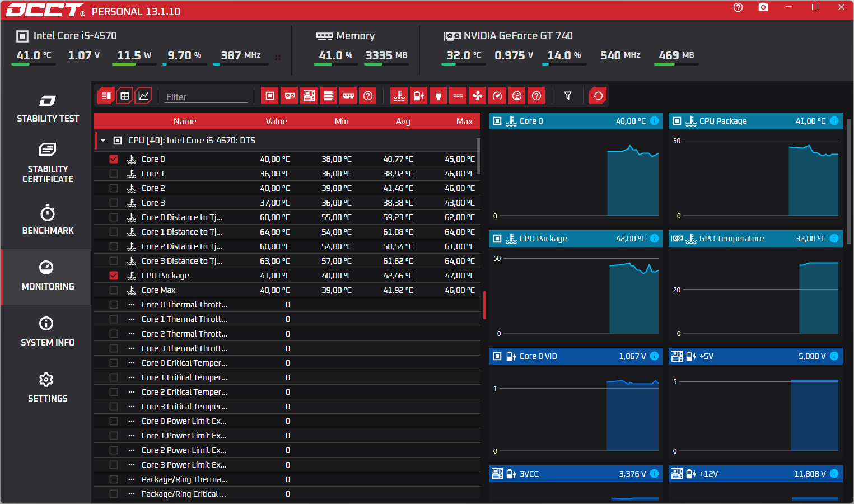Image resolution: width=854 pixels, height=504 pixels.
Task: Take a screenshot with the camera icon
Action: (763, 7)
